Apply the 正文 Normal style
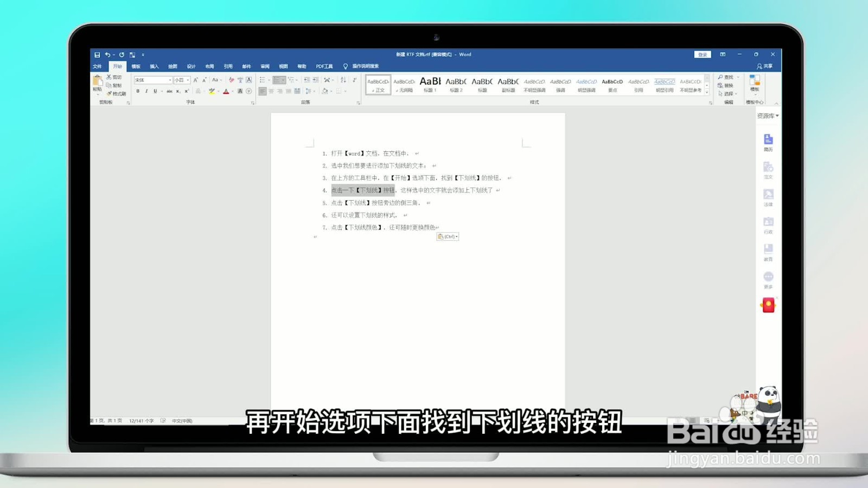Viewport: 868px width, 488px height. click(x=378, y=85)
